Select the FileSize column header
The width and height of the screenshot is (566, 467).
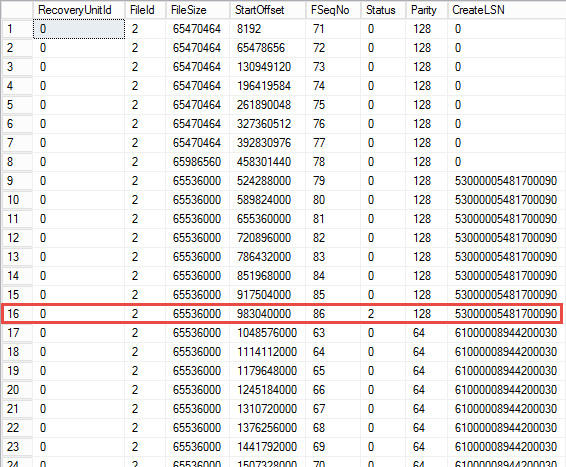point(198,10)
